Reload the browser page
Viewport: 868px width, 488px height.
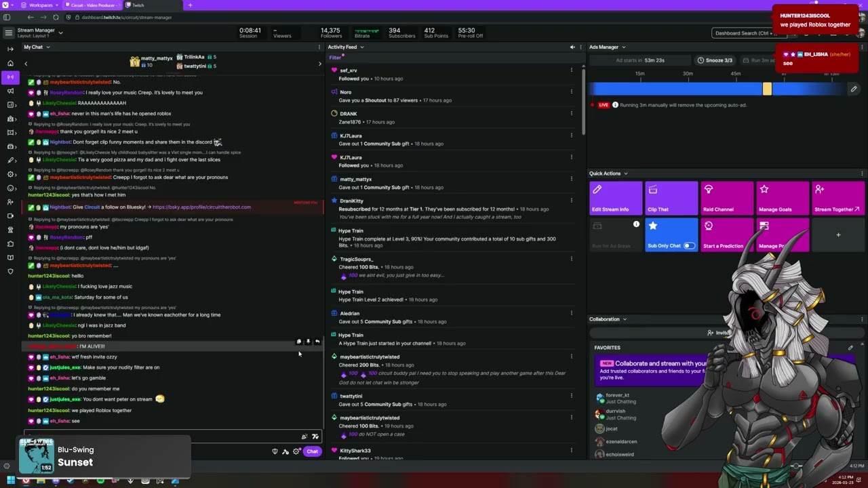(x=56, y=17)
